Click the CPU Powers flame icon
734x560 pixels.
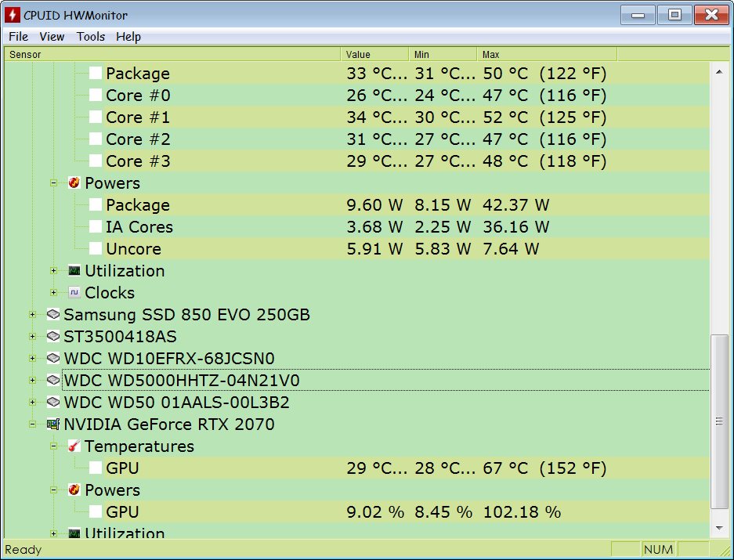[74, 182]
